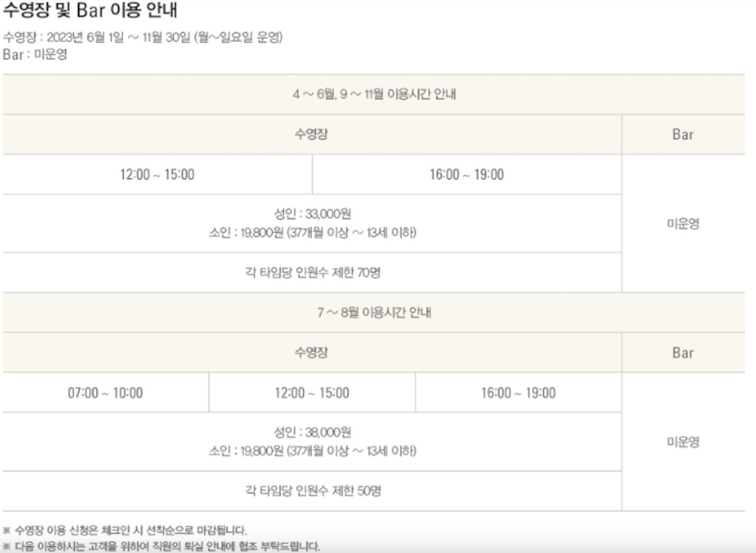Click 16:00 ~ 19:00 slot in the 4~6월 section
The height and width of the screenshot is (553, 756).
pyautogui.click(x=467, y=175)
